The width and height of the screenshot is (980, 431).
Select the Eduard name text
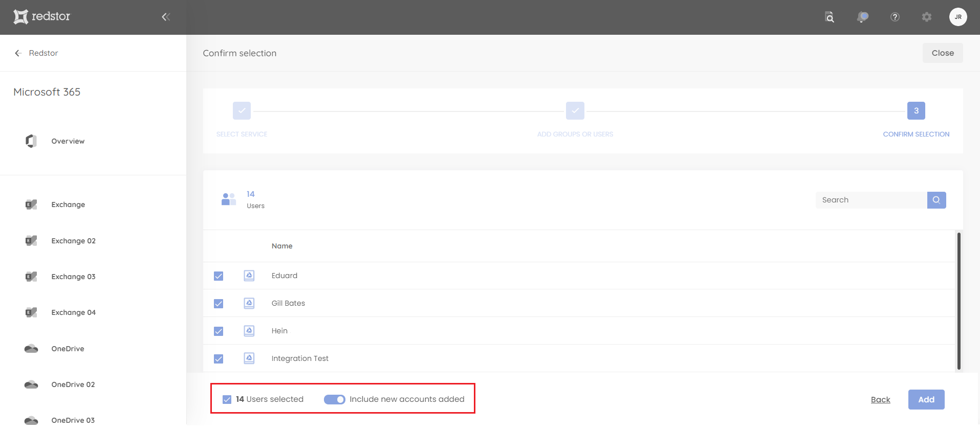click(285, 276)
